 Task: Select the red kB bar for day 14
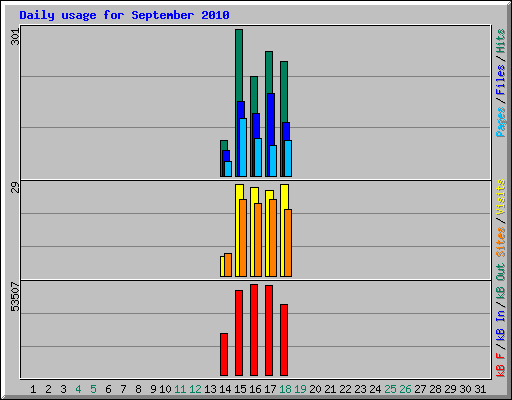(x=224, y=355)
